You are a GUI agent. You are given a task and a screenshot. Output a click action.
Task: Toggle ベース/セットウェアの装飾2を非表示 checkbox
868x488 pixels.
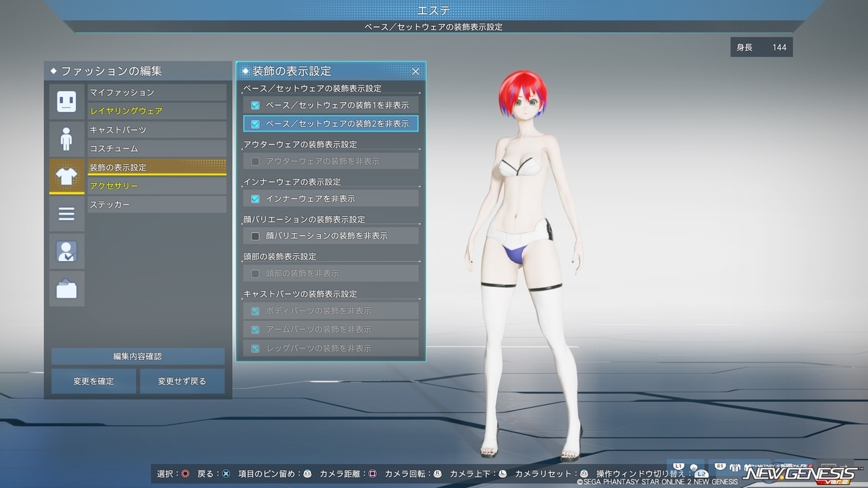[x=255, y=124]
